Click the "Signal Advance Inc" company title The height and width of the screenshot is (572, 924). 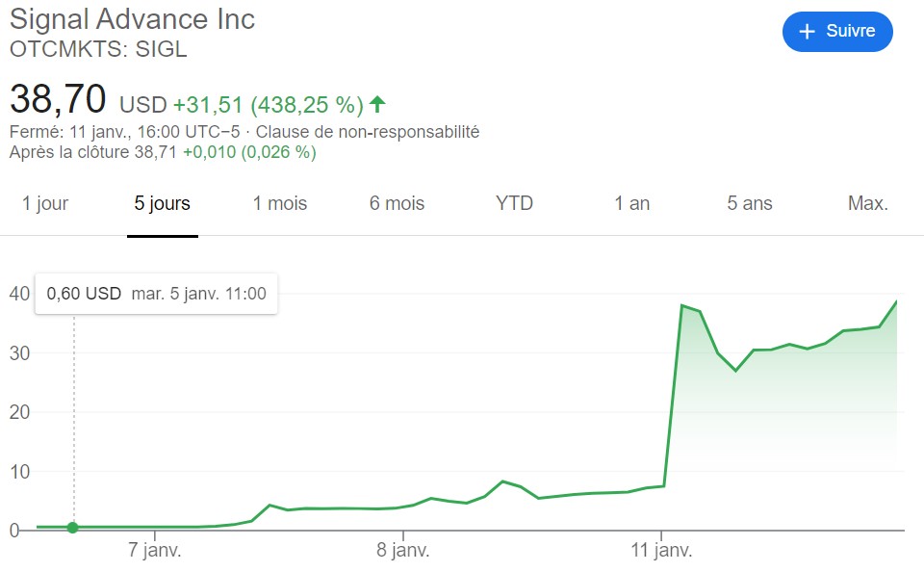[x=132, y=19]
